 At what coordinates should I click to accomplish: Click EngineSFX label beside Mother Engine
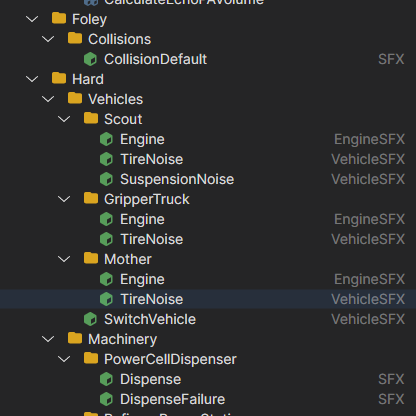369,279
